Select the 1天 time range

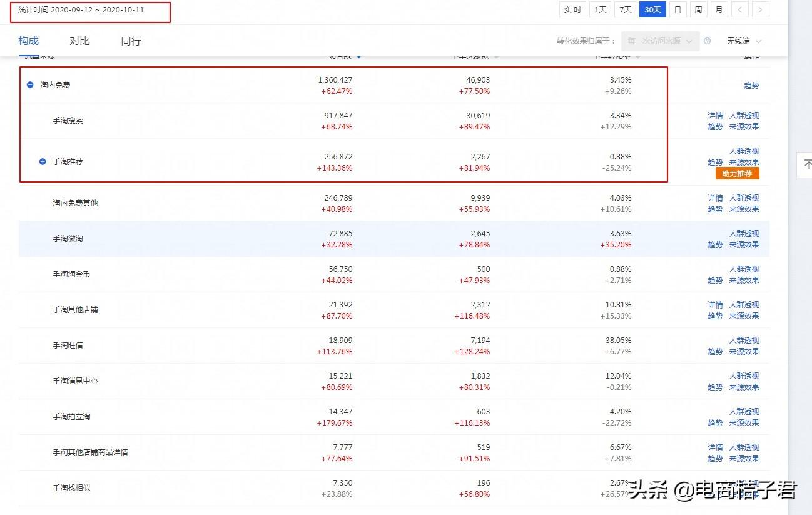tap(600, 10)
